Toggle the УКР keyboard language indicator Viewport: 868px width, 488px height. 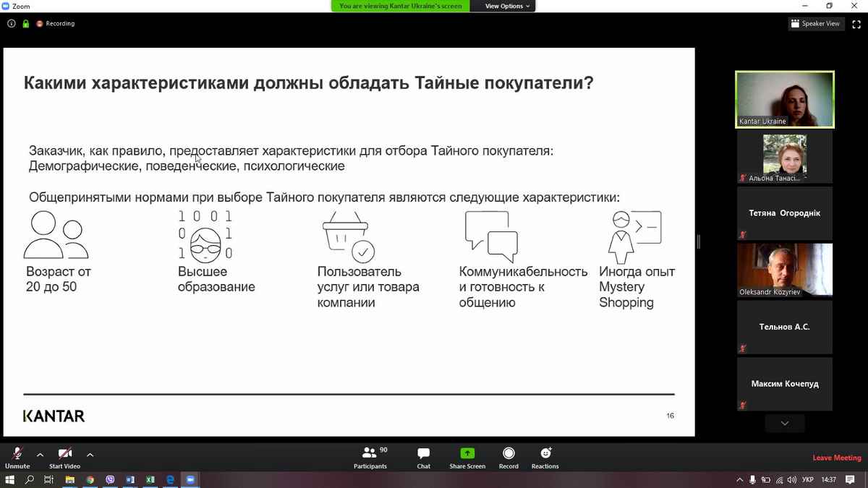click(808, 480)
